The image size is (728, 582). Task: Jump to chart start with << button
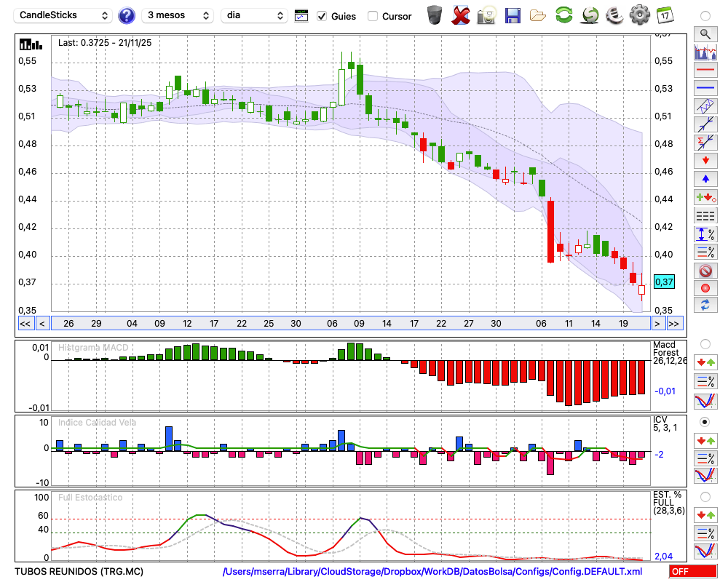25,324
